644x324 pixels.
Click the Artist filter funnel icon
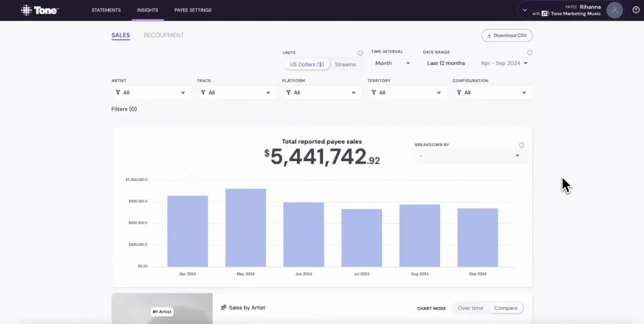pos(118,92)
